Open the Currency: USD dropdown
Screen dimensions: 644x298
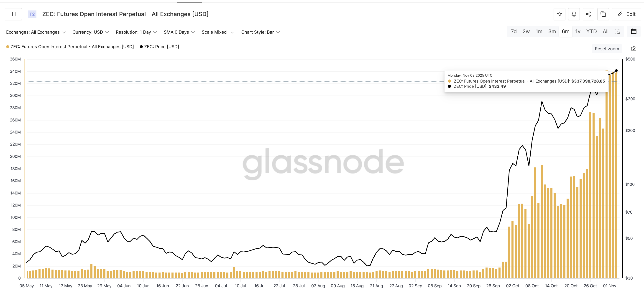91,32
